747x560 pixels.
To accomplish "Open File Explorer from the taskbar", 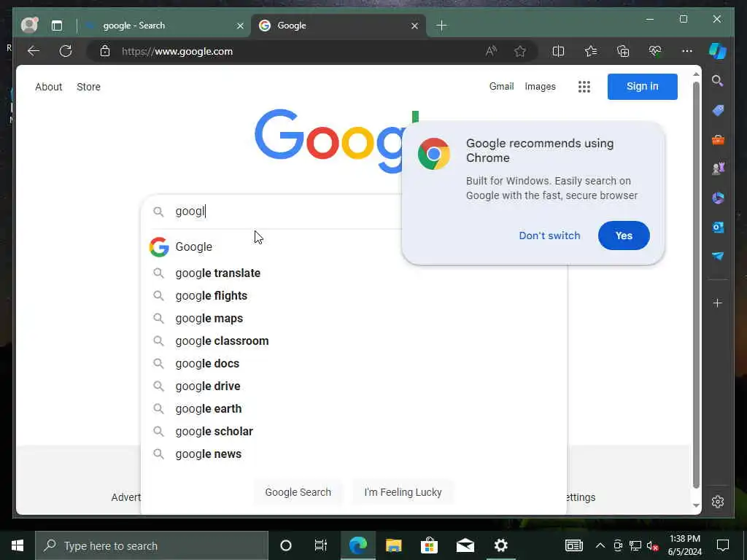I will 393,545.
